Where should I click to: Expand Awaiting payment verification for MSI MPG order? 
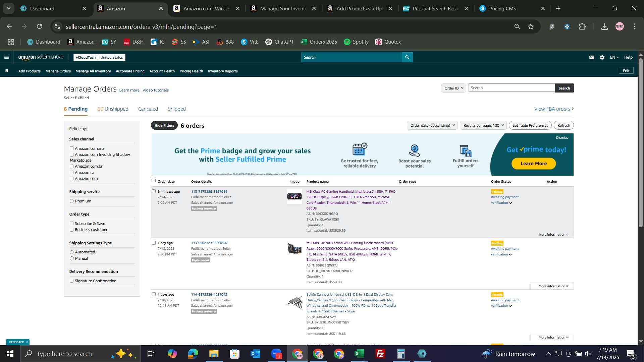[x=511, y=254]
